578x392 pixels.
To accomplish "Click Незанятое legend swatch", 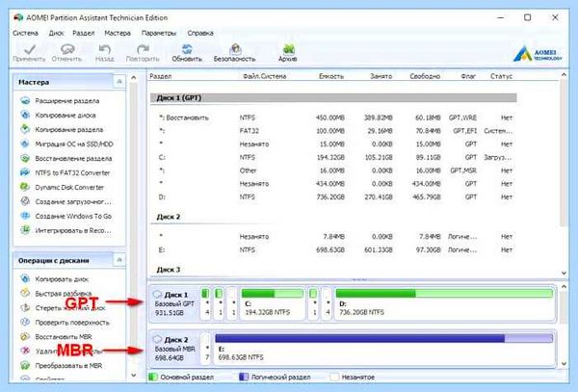I will pos(334,377).
